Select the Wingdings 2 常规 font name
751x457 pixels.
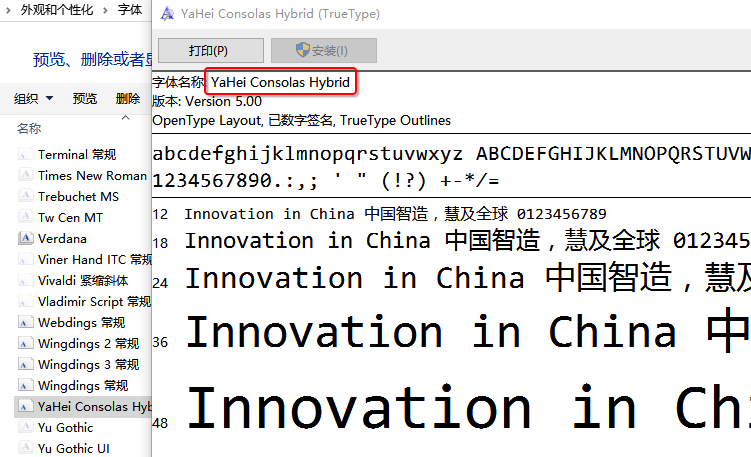click(x=89, y=343)
